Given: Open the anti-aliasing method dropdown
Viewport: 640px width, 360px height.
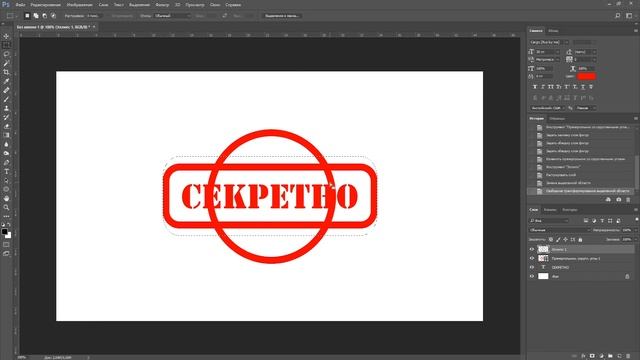Looking at the screenshot, I should [x=586, y=108].
